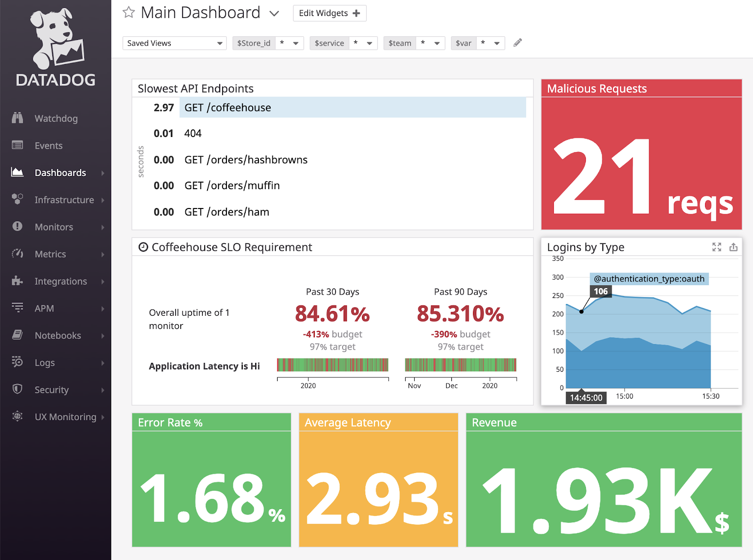Click the Monitors sidebar icon
Screen dimensions: 753x560
coord(17,227)
